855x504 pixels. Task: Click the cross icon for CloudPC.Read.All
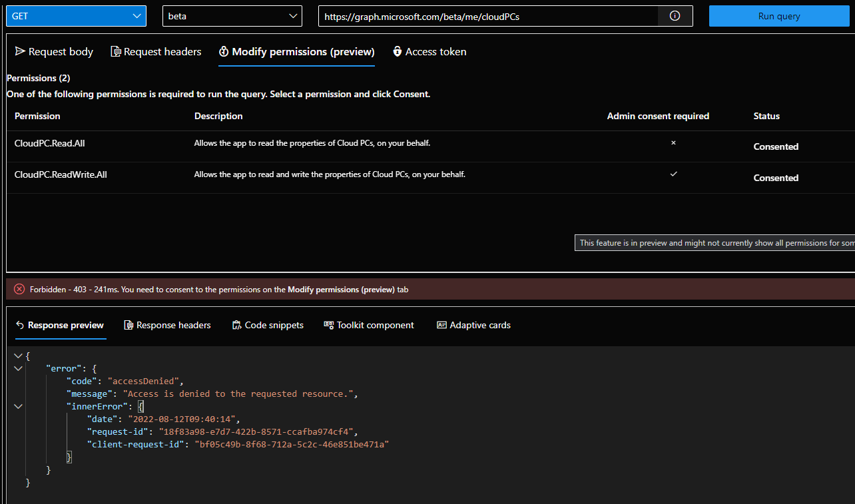coord(673,142)
